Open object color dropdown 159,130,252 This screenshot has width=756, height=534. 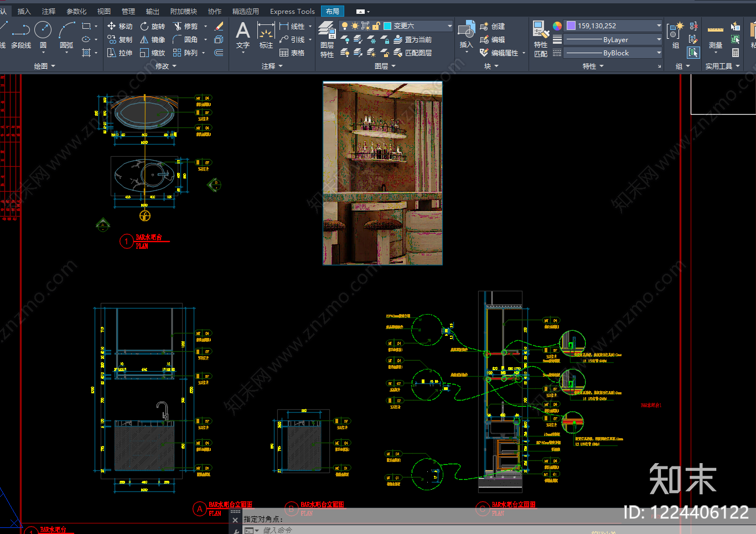[x=613, y=25]
